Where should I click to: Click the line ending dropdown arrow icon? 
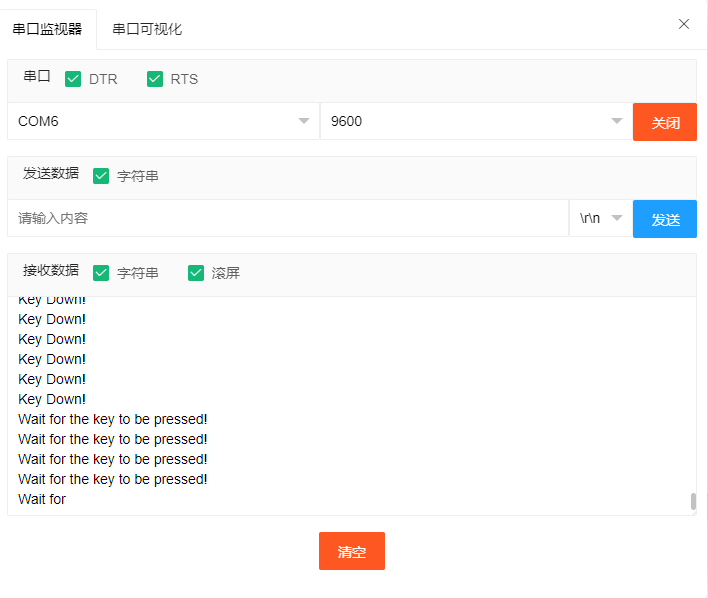617,218
